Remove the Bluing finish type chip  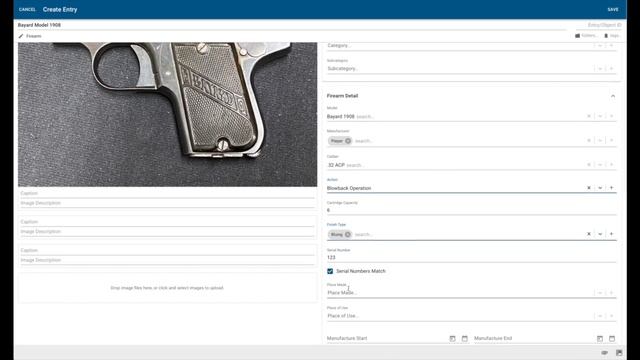click(347, 234)
